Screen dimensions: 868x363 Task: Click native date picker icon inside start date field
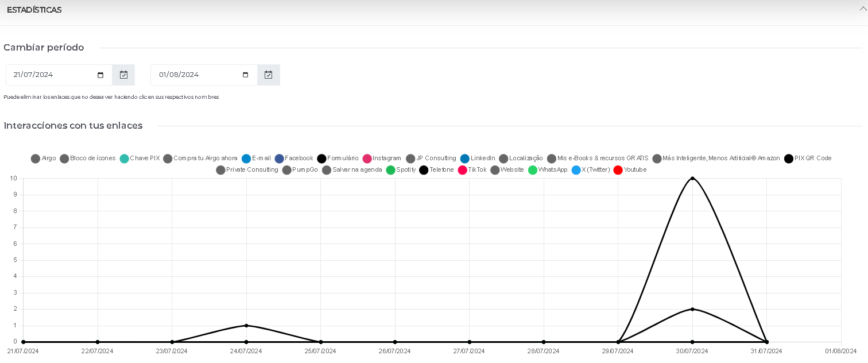tap(100, 75)
